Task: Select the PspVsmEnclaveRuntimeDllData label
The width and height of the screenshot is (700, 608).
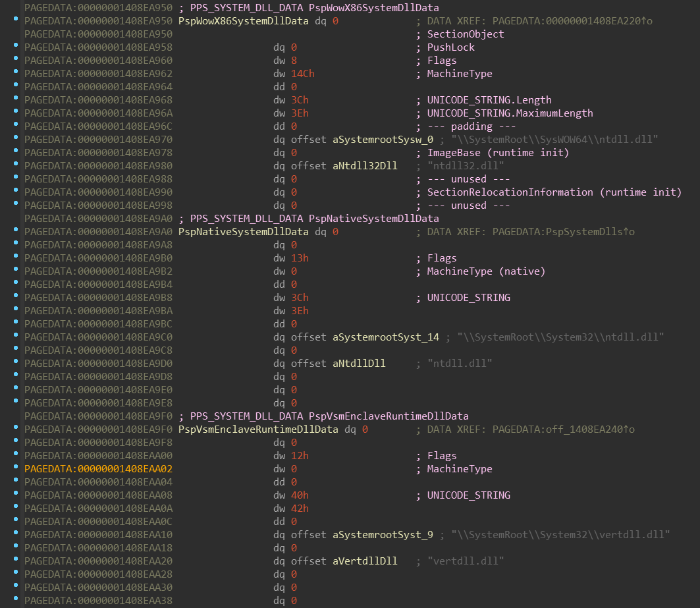Action: tap(258, 429)
